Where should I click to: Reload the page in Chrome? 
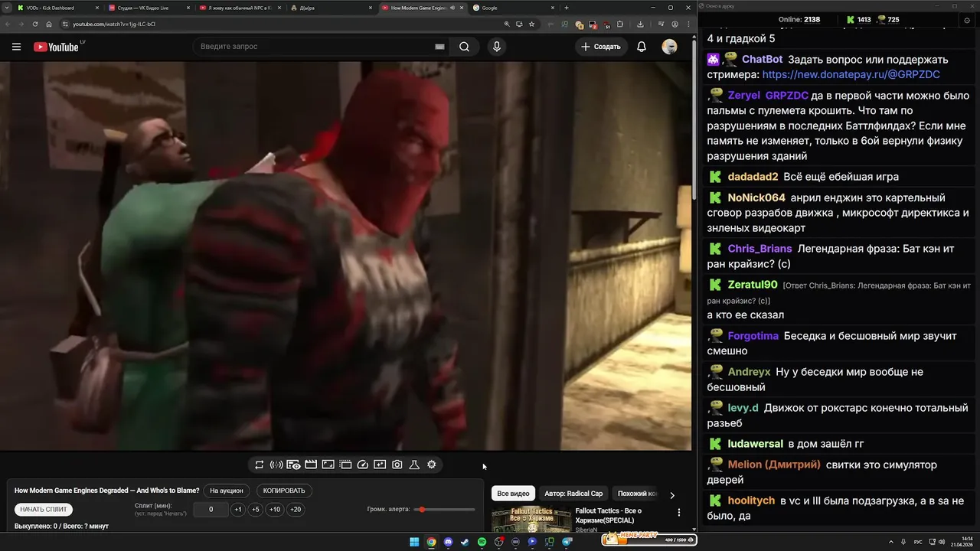pyautogui.click(x=35, y=24)
